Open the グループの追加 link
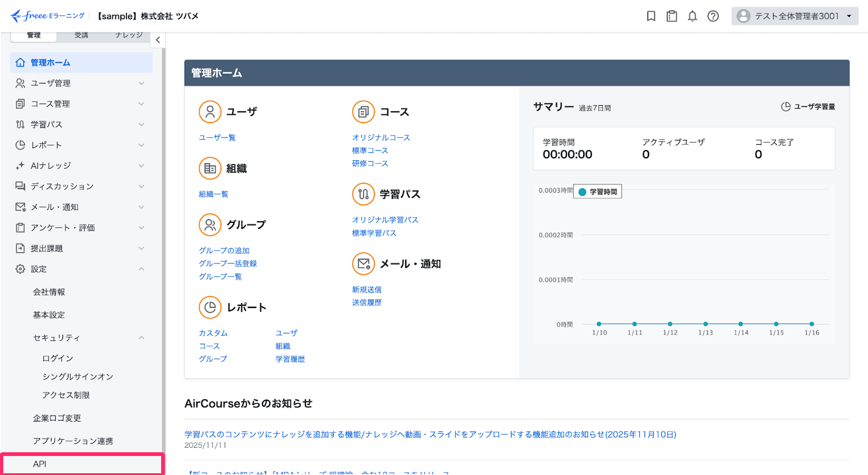The height and width of the screenshot is (475, 868). pyautogui.click(x=224, y=251)
